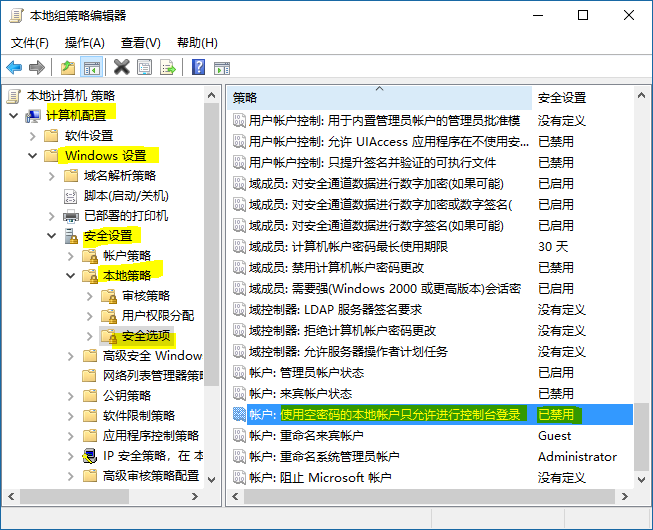Toggle the Show/Hide Action Pane icon
Viewport: 653px width, 530px height.
221,67
